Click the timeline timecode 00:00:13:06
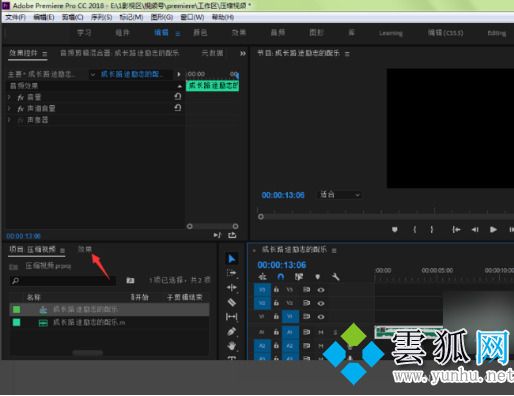Image resolution: width=514 pixels, height=396 pixels. (282, 265)
